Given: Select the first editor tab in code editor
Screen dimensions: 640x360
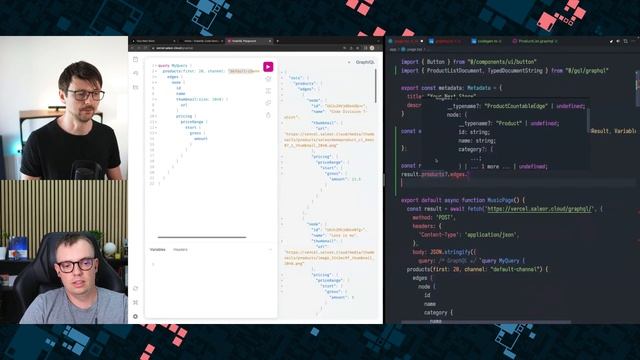Looking at the screenshot, I should [406, 41].
